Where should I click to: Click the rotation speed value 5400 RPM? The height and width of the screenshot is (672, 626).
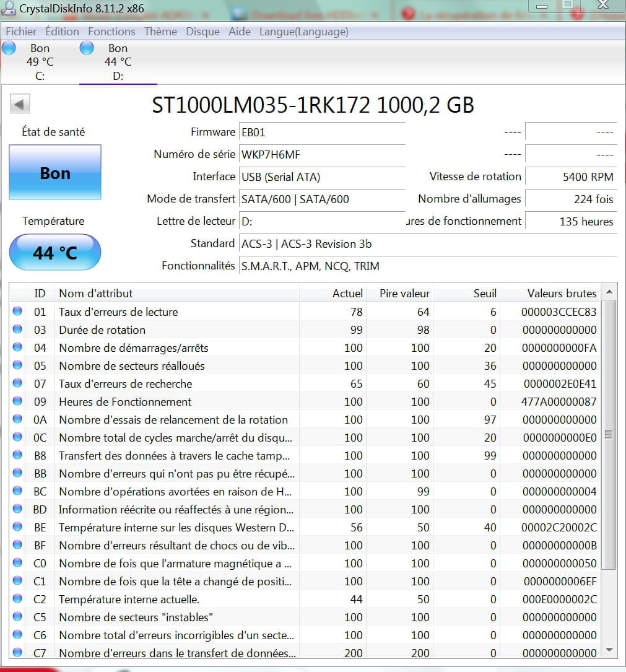pyautogui.click(x=571, y=177)
